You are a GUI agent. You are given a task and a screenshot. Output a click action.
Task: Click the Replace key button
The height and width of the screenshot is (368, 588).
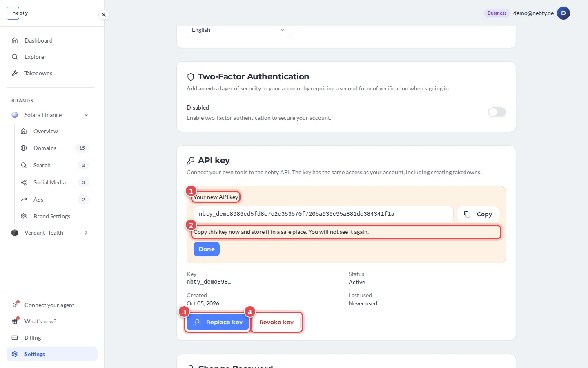[x=218, y=322]
